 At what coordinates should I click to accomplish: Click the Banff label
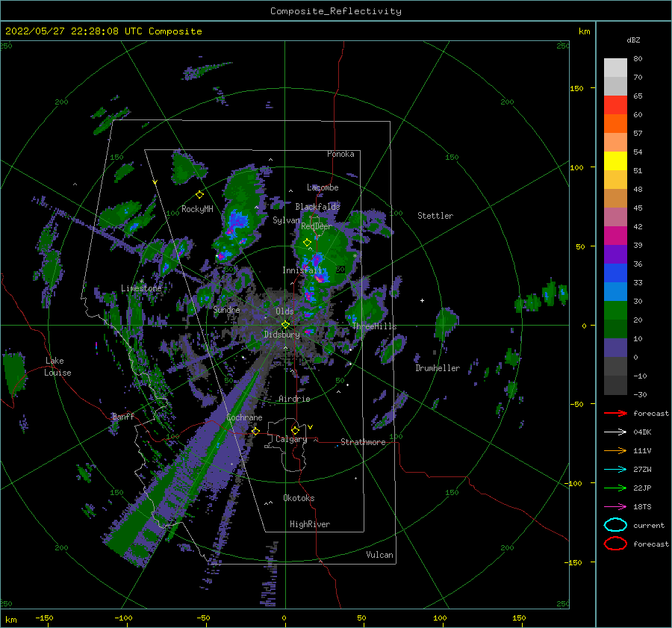coord(123,416)
